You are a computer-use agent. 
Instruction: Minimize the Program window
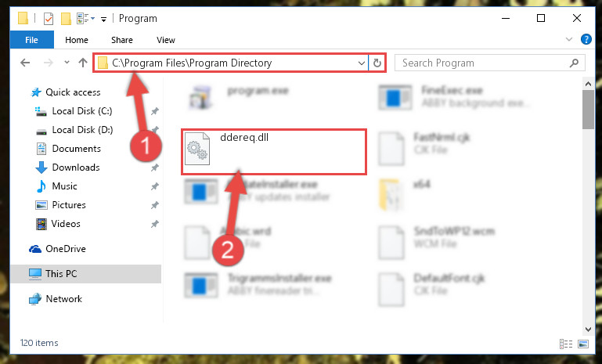pos(506,18)
